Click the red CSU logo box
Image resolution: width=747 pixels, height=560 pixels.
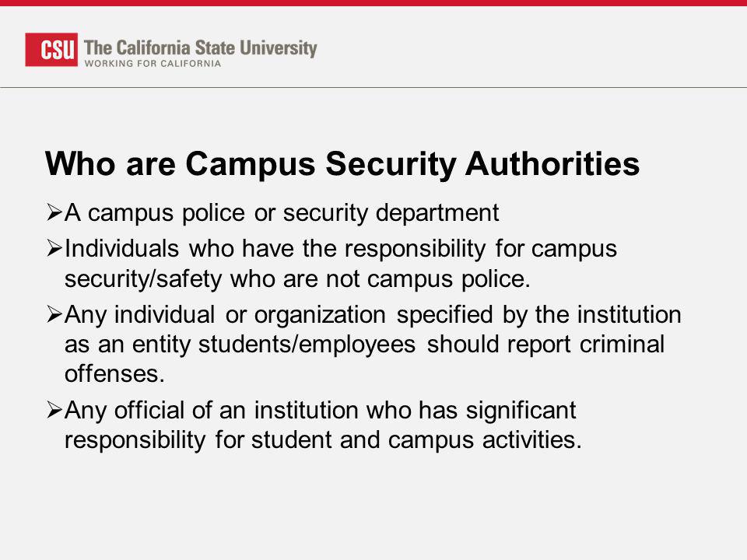(51, 50)
